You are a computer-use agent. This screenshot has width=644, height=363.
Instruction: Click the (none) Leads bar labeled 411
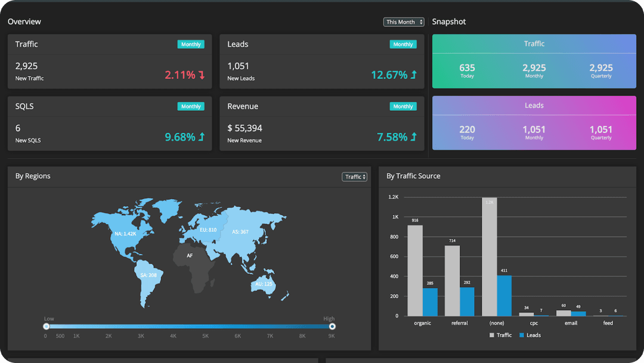click(x=504, y=296)
